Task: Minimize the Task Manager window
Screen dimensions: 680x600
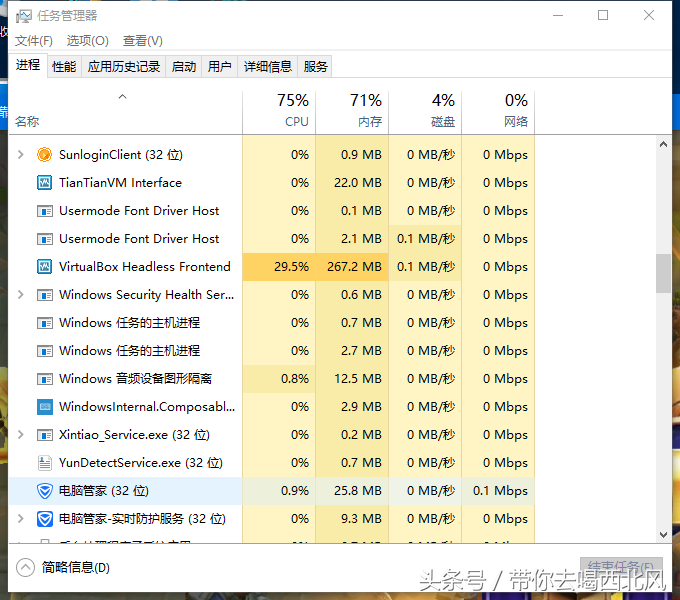Action: coord(558,16)
